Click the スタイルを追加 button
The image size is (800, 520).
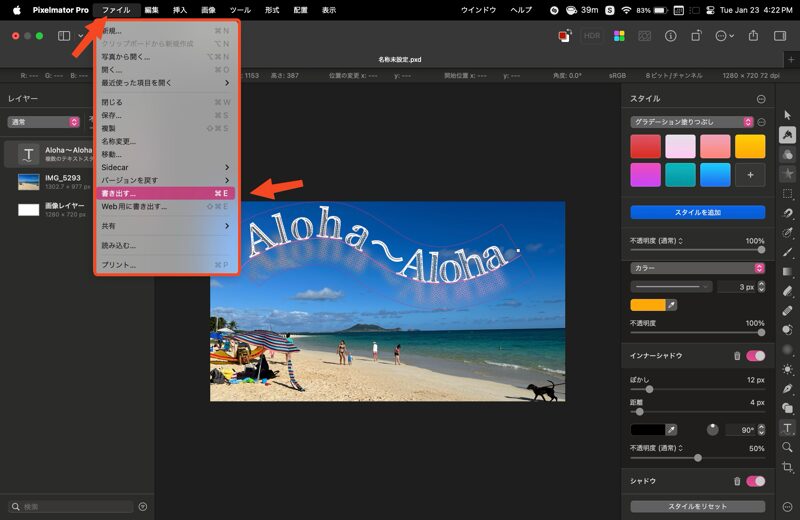point(697,212)
